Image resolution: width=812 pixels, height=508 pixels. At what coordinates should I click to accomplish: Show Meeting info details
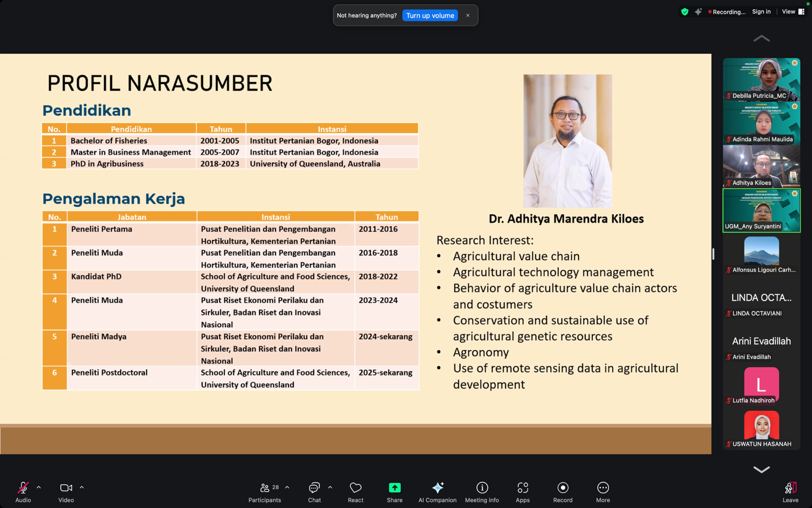click(x=482, y=491)
